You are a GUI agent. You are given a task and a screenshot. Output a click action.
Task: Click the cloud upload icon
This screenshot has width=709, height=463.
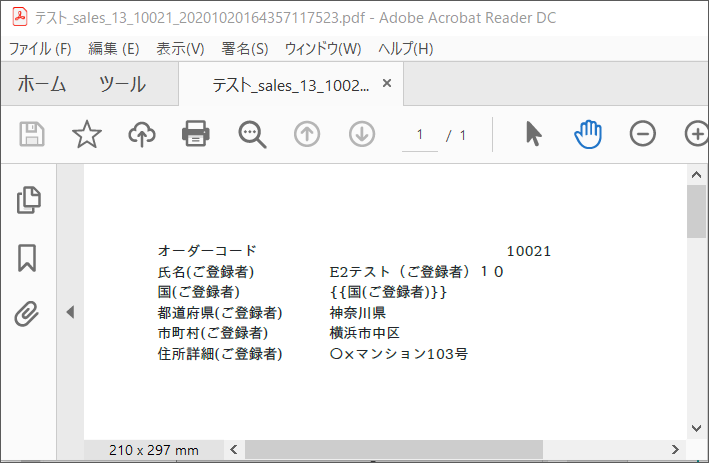pos(141,134)
